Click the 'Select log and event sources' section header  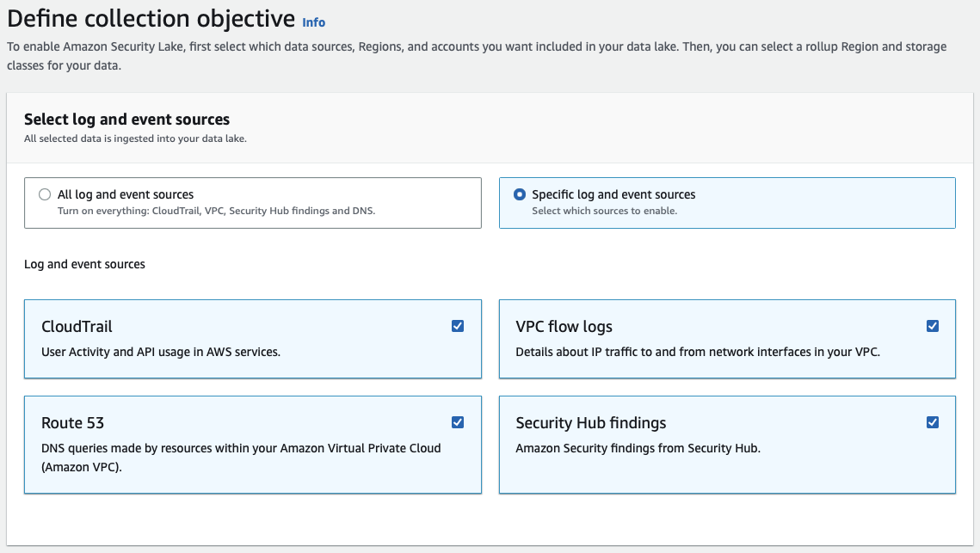[x=126, y=120]
